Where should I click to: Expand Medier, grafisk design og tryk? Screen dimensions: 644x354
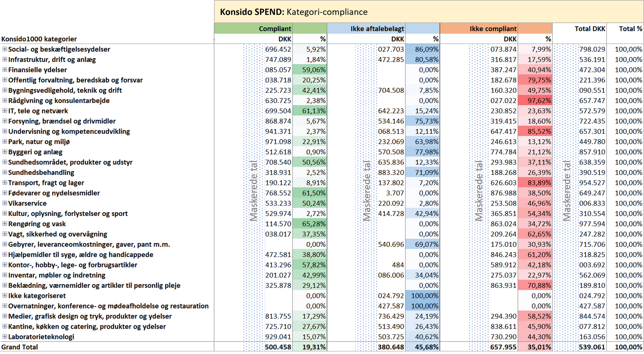pos(5,316)
